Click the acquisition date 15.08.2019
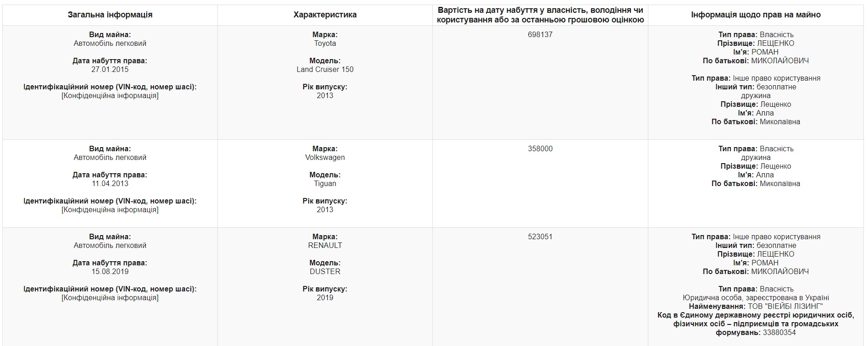 [x=110, y=271]
